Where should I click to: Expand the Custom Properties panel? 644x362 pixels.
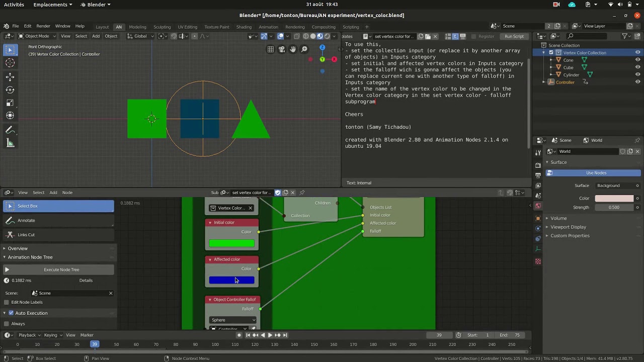coord(570,236)
